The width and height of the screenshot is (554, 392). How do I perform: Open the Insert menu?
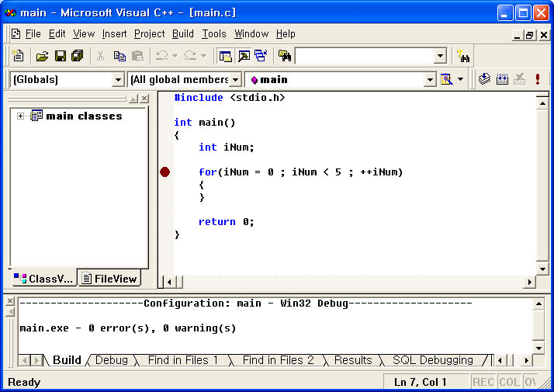tap(115, 34)
